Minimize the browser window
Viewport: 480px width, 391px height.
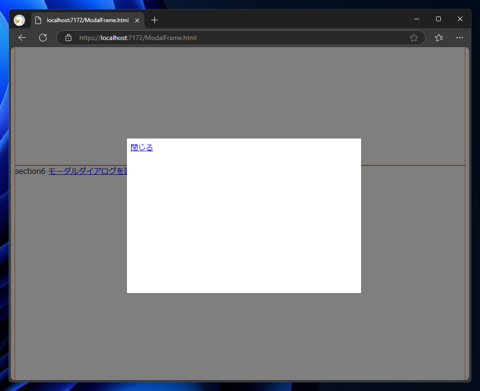click(417, 19)
